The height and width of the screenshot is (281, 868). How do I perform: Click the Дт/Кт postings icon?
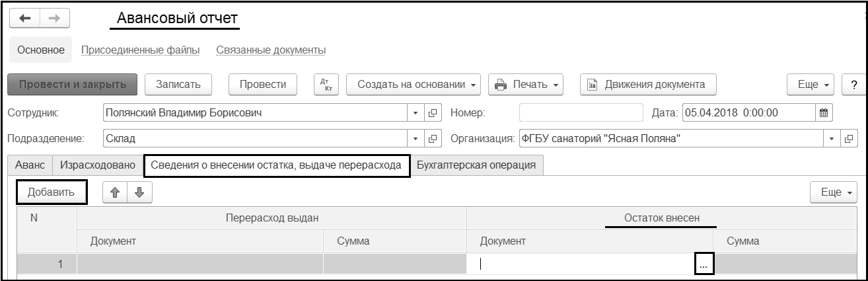(324, 85)
